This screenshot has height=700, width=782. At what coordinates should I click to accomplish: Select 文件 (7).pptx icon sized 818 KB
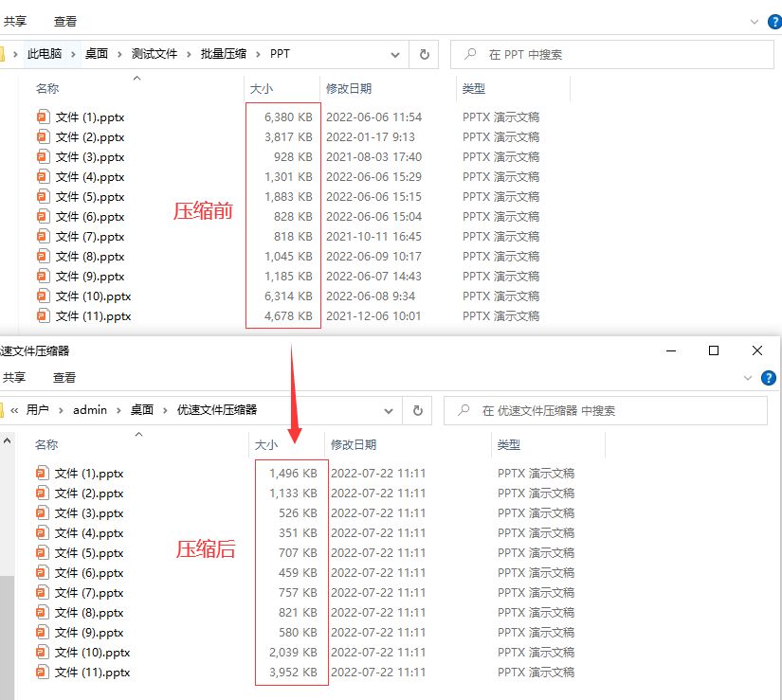(x=43, y=236)
